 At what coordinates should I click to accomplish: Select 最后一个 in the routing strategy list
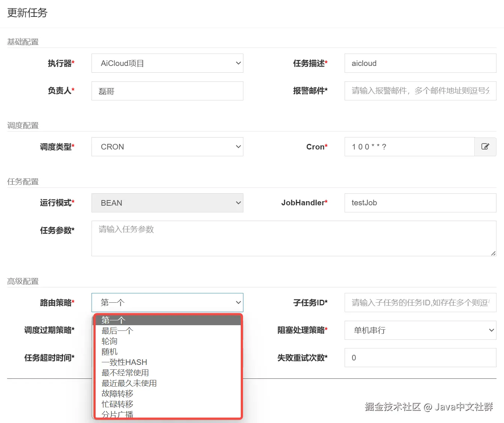coord(167,331)
